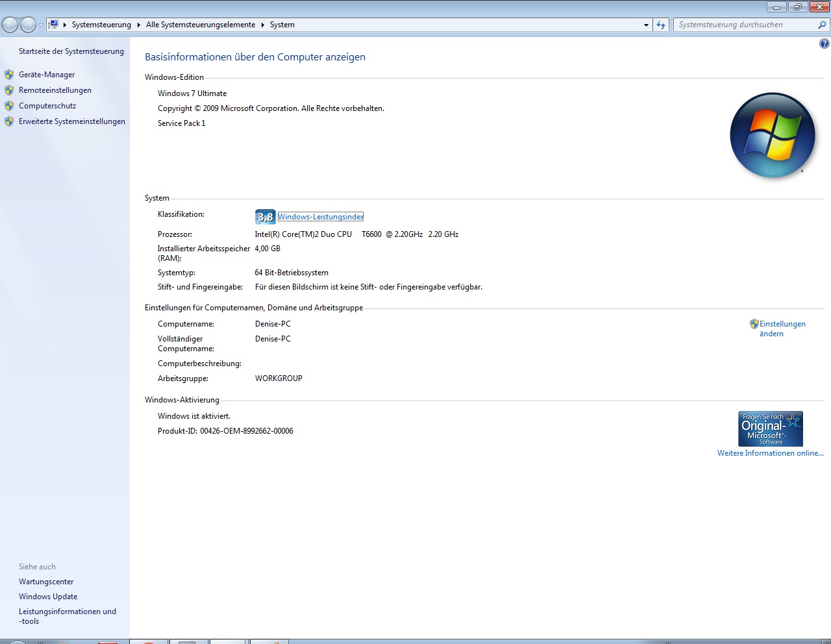Click the Copyright 2009 Microsoft Corporation line
Screen dimensions: 831x644
point(271,108)
